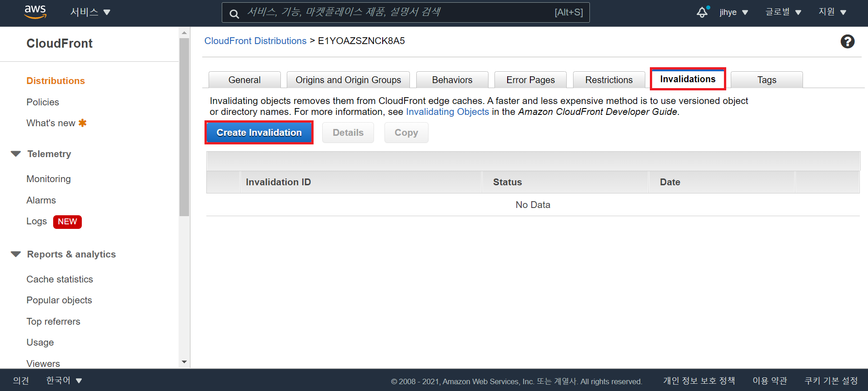Switch to the General tab
The width and height of the screenshot is (868, 391).
click(x=244, y=80)
